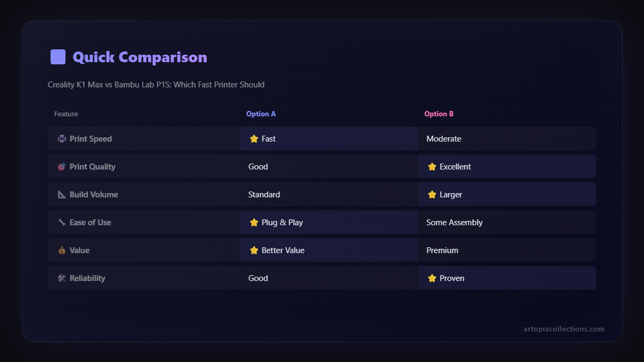Screen dimensions: 644x362
Task: Click the money bag icon beside Value
Action: (x=62, y=250)
